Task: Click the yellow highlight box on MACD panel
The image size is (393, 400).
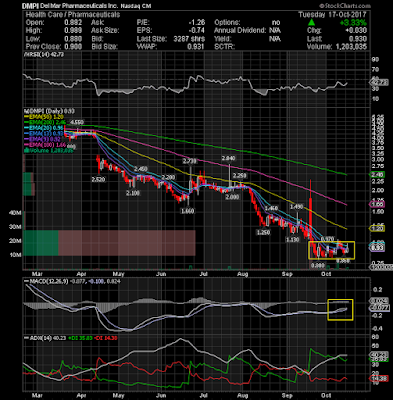Action: pos(340,310)
